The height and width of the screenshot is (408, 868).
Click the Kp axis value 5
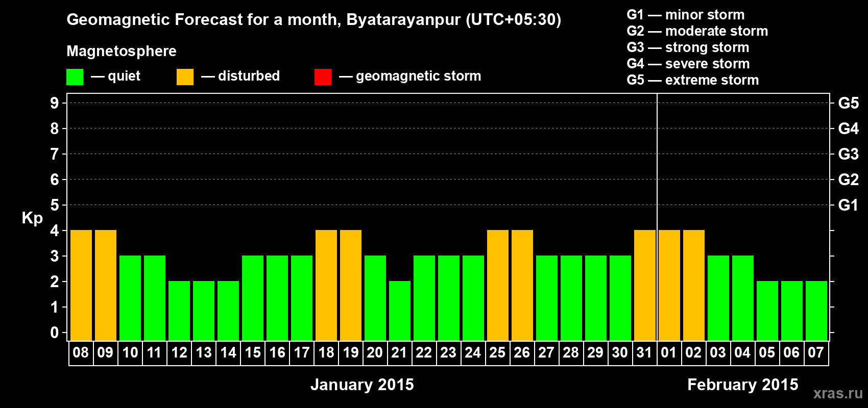(55, 205)
